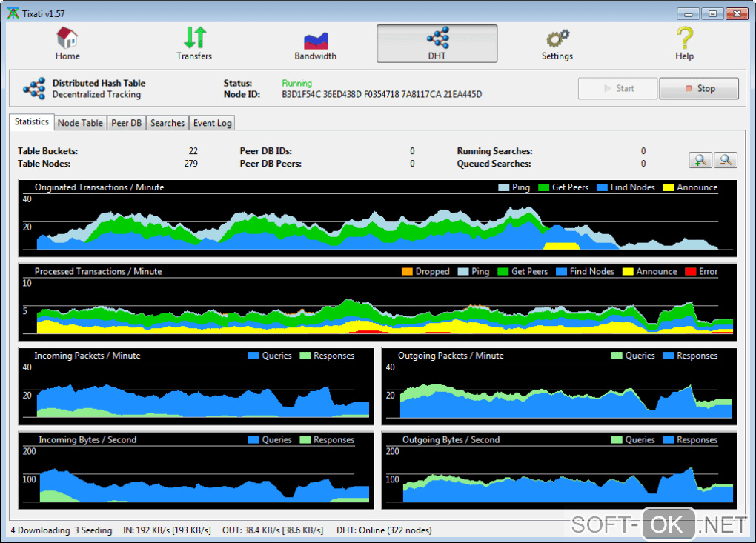The height and width of the screenshot is (543, 756).
Task: Click Announce swatch in Processed Transactions legend
Action: coord(628,272)
